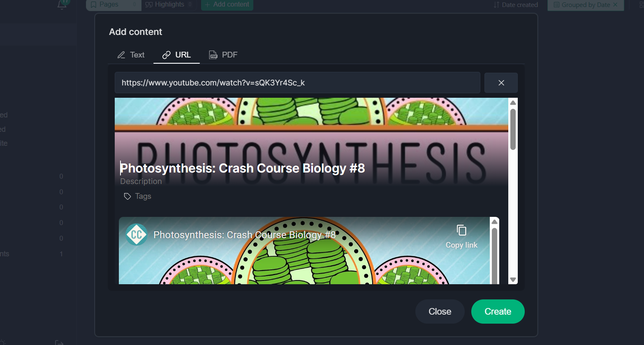Click the Crash Course channel logo
This screenshot has height=345, width=644.
(136, 235)
